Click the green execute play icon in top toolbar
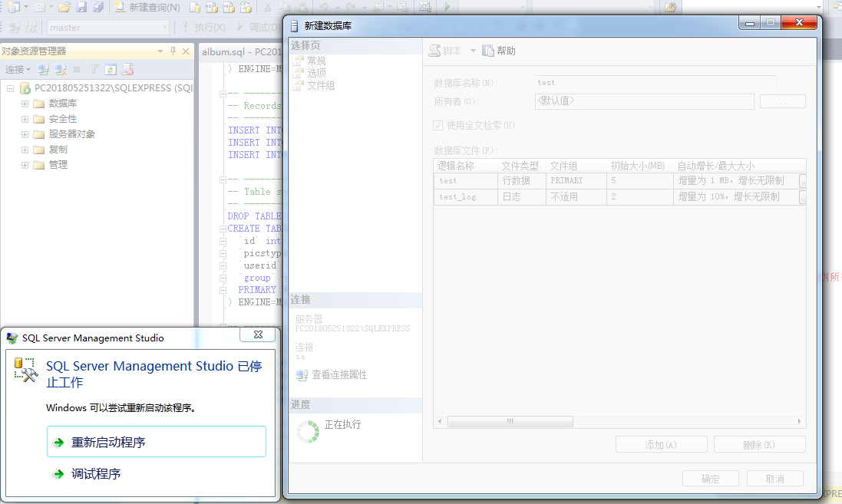 tap(447, 7)
